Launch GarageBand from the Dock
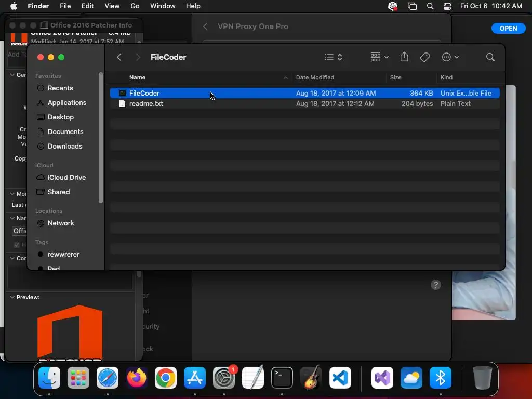 (311, 378)
